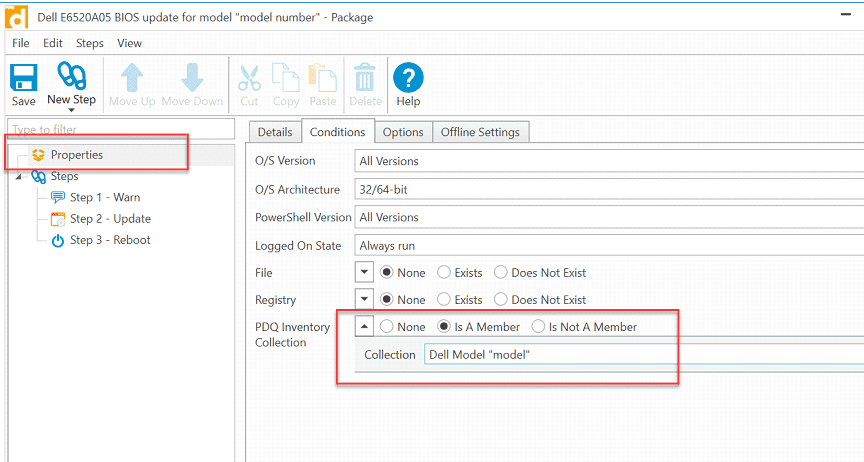Viewport: 864px width, 462px height.
Task: Open the Logged On State dropdown
Action: point(609,245)
